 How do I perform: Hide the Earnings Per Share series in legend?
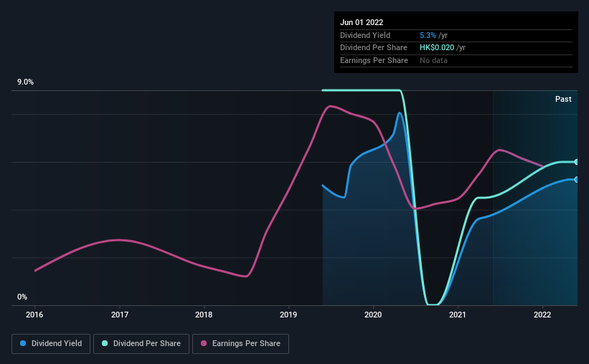pyautogui.click(x=240, y=344)
